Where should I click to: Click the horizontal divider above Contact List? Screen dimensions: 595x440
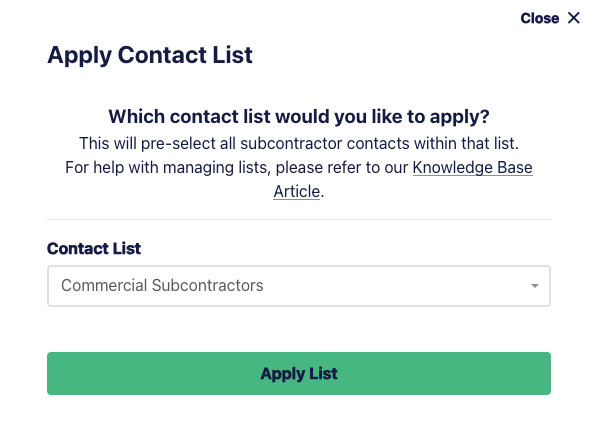tap(299, 219)
